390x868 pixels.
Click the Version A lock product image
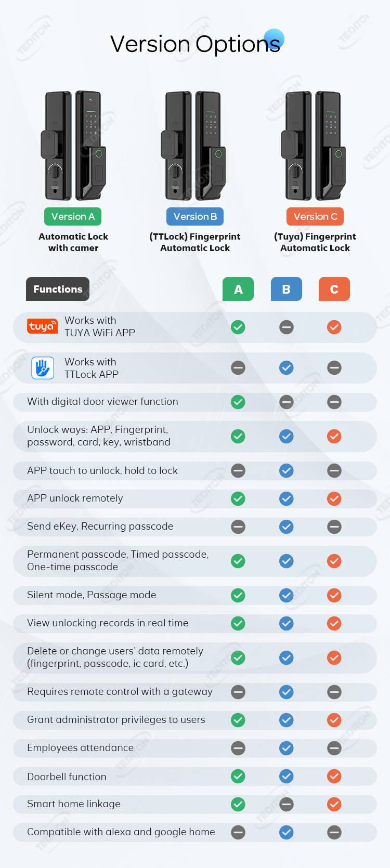[73, 146]
